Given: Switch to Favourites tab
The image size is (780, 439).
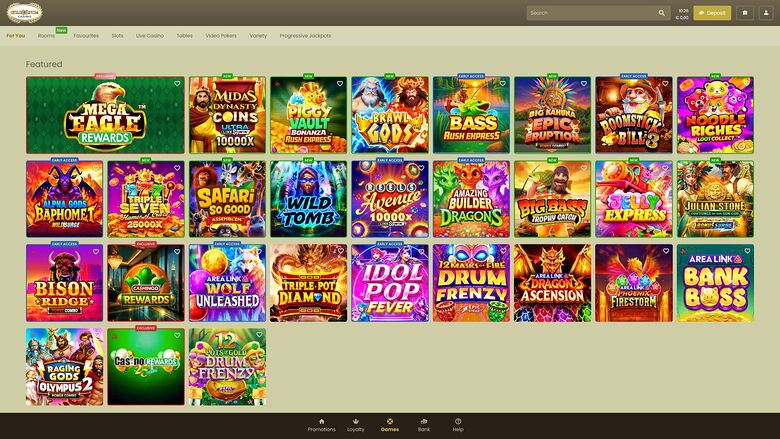Looking at the screenshot, I should [x=86, y=36].
